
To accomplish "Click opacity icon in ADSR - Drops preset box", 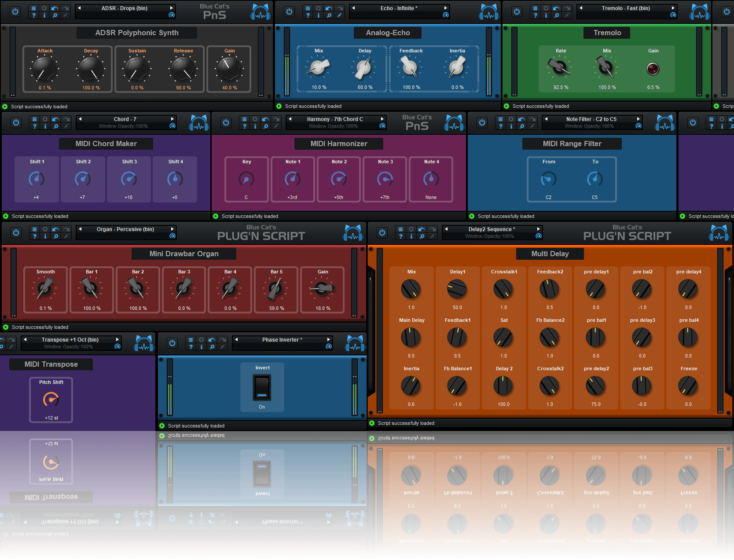I will (172, 15).
